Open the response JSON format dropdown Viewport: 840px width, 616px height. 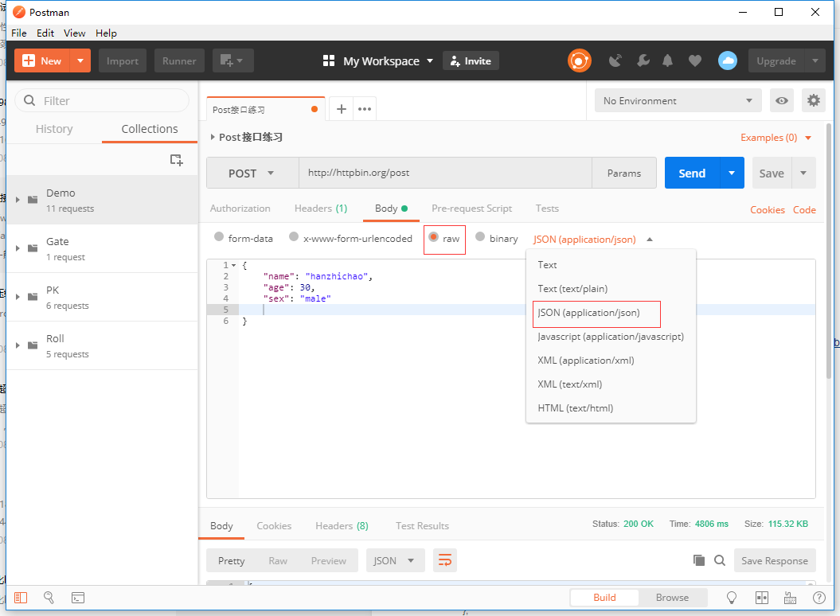[x=395, y=560]
